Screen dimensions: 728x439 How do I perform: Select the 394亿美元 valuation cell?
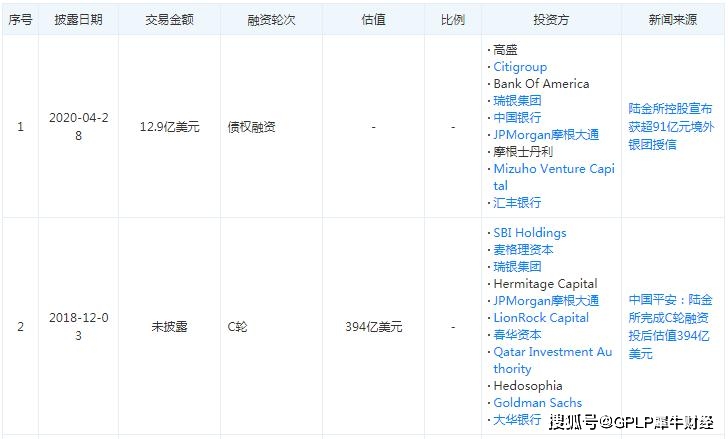click(374, 327)
